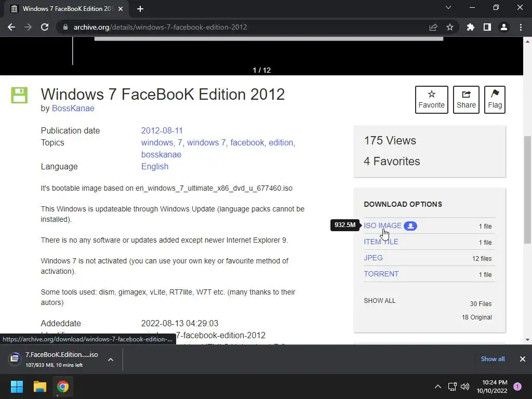View site information via the lock icon
532x399 pixels.
click(x=65, y=27)
